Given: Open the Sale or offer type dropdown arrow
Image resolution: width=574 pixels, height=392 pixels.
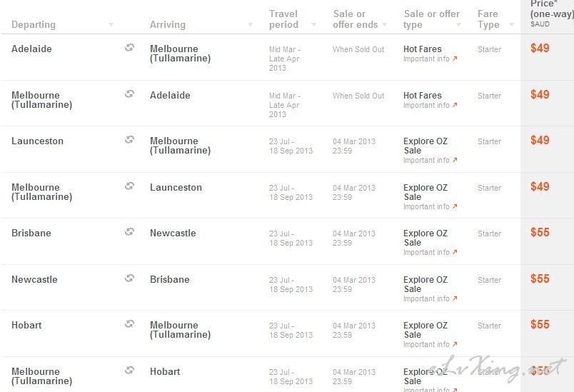Looking at the screenshot, I should (458, 24).
